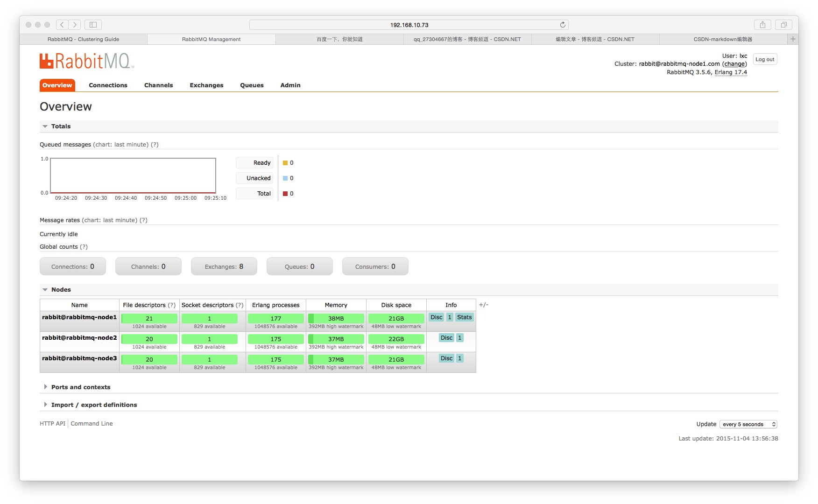
Task: Toggle node columns with the +/- control
Action: click(484, 305)
